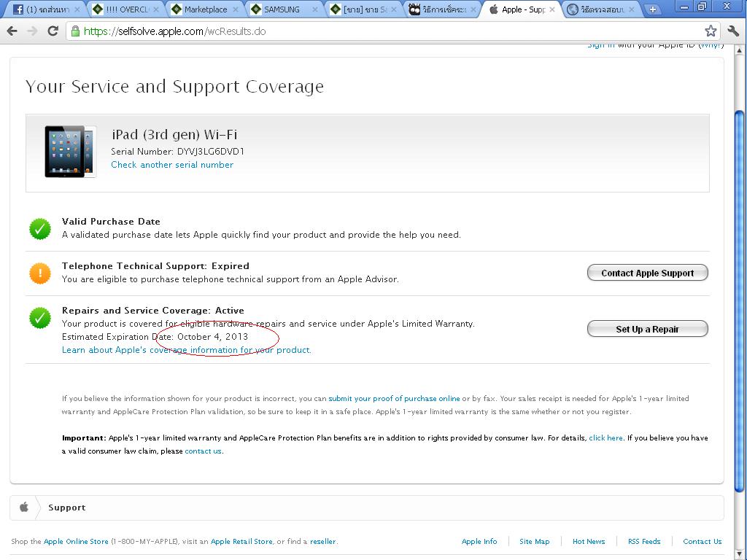Click Support in the breadcrumb bar

coord(66,507)
